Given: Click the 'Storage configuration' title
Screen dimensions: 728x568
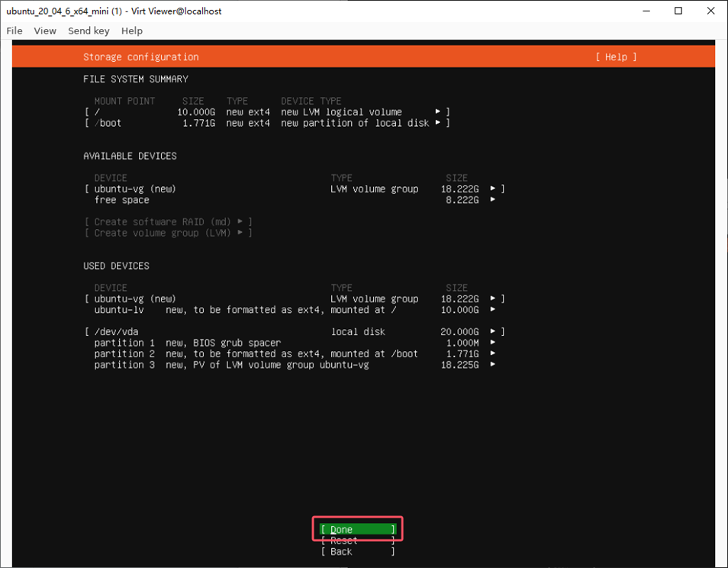Looking at the screenshot, I should (x=140, y=56).
